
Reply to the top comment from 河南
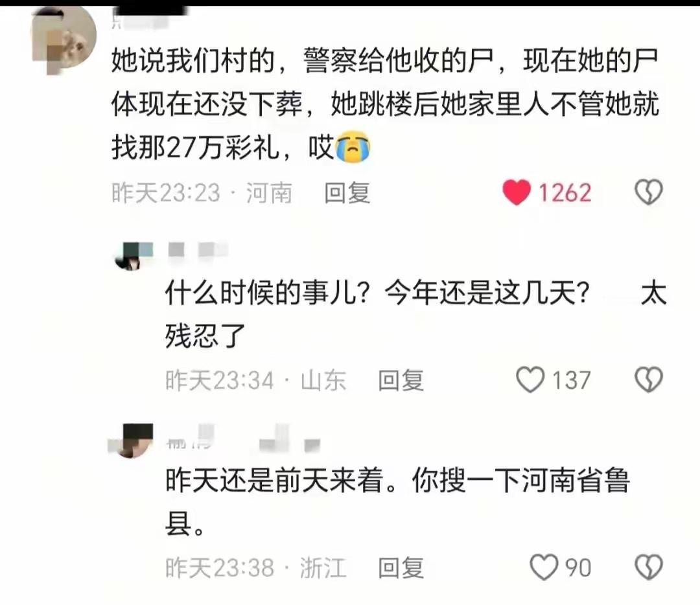click(347, 193)
